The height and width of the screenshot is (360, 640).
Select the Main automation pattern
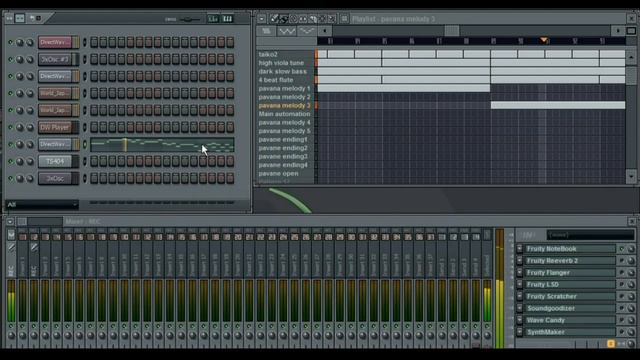point(284,114)
